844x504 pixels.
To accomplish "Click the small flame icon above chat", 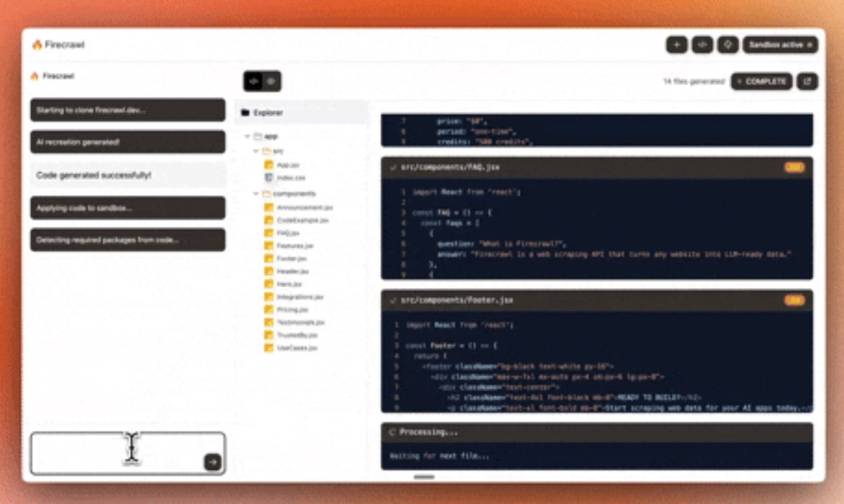I will click(35, 76).
